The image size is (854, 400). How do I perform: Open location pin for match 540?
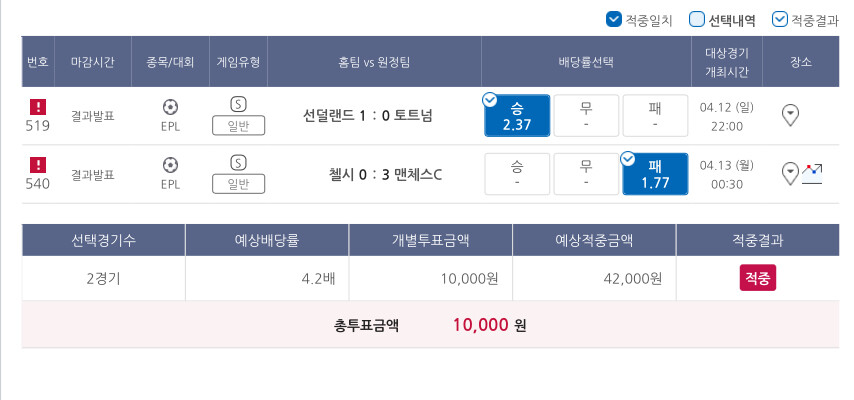point(790,174)
